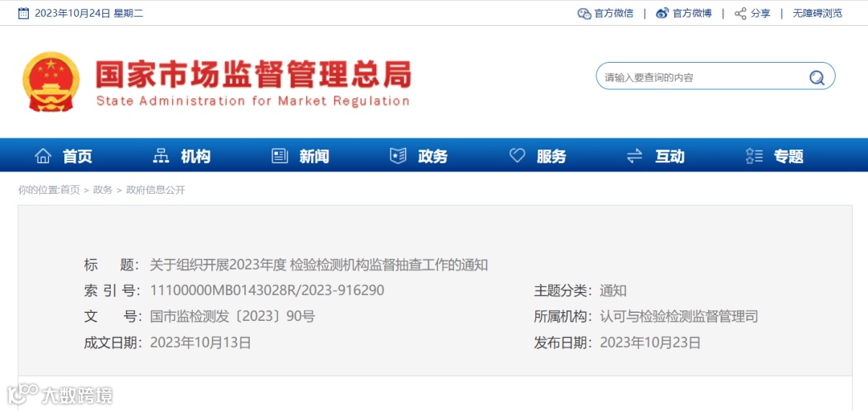This screenshot has height=411, width=868.
Task: Open 无障碍浏览 accessibility mode
Action: [x=817, y=14]
